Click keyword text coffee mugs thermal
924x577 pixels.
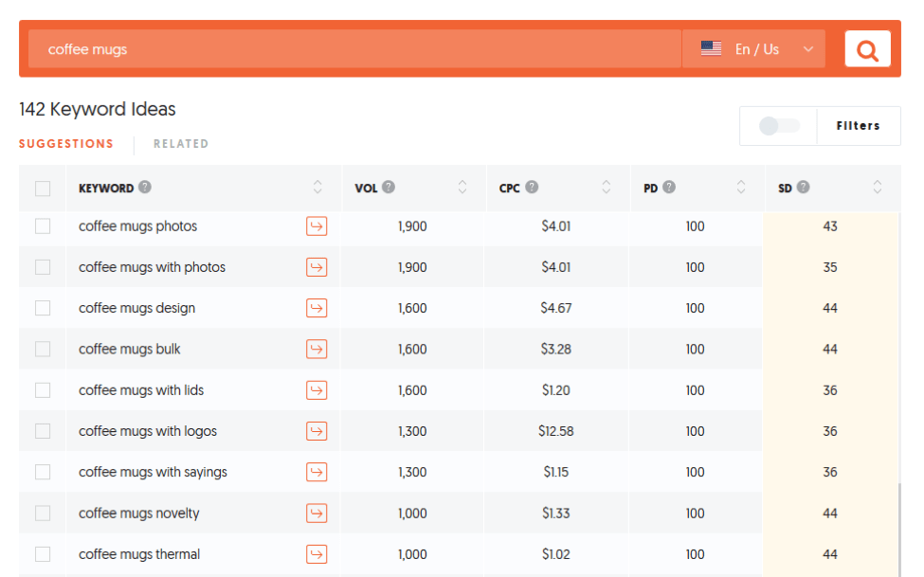click(139, 554)
